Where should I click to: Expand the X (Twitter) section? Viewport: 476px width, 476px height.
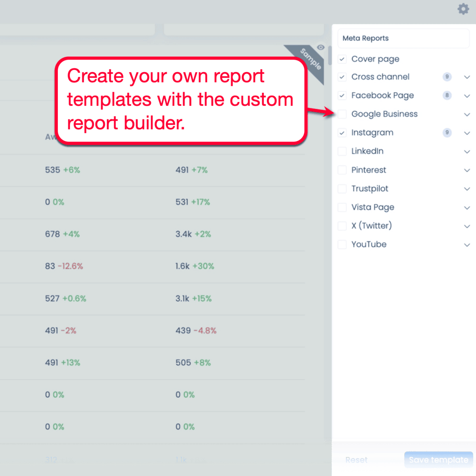[x=467, y=226]
